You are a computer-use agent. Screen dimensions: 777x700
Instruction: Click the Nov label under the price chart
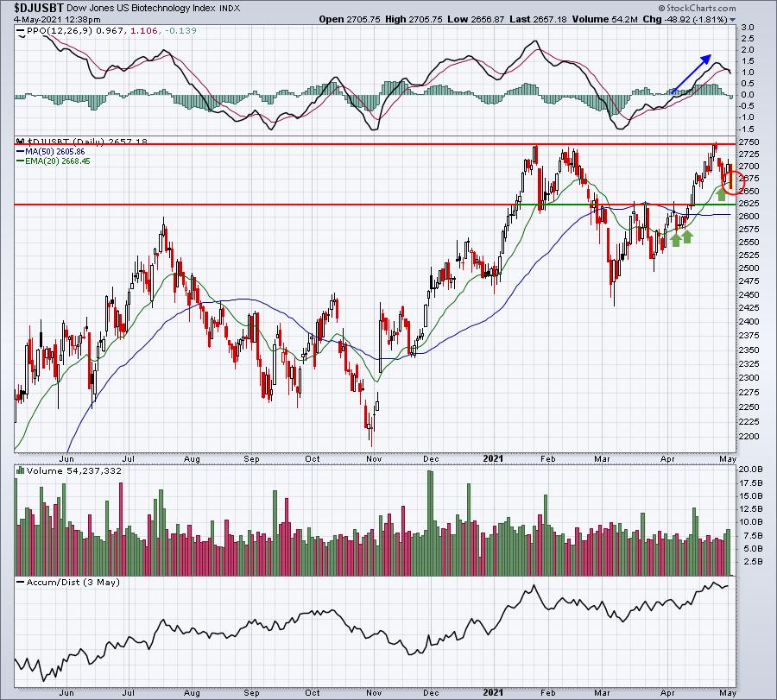click(x=374, y=458)
